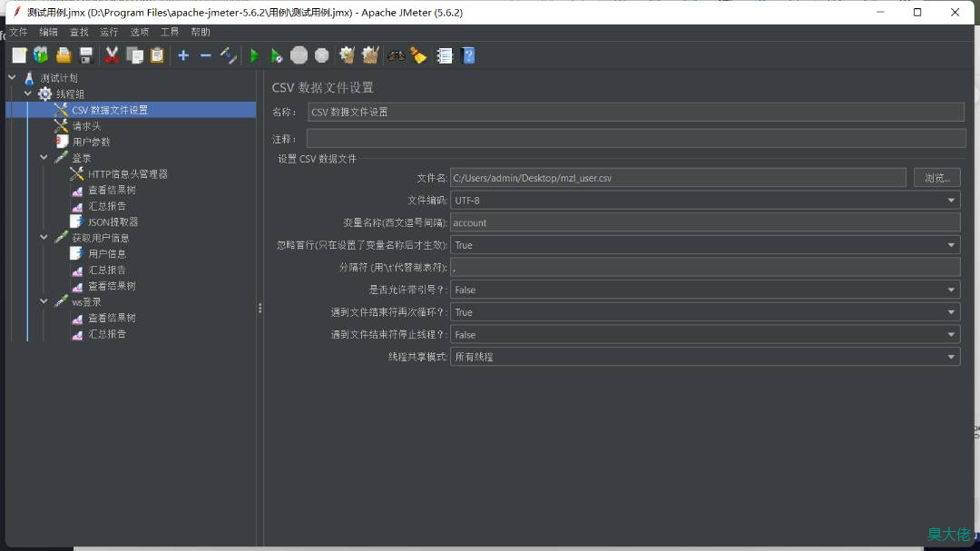Click the Copy icon in the toolbar

135,55
